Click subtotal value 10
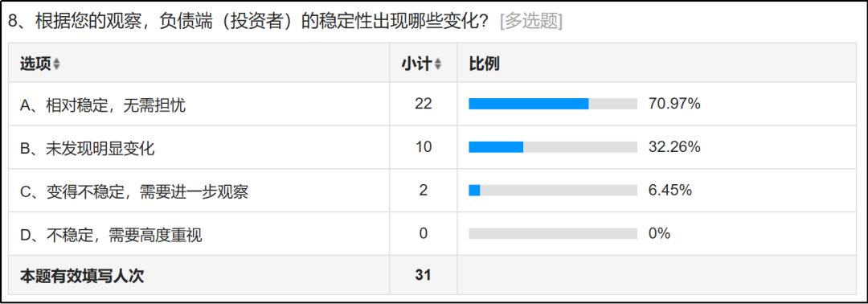Screen dimensions: 868x304 pos(423,146)
